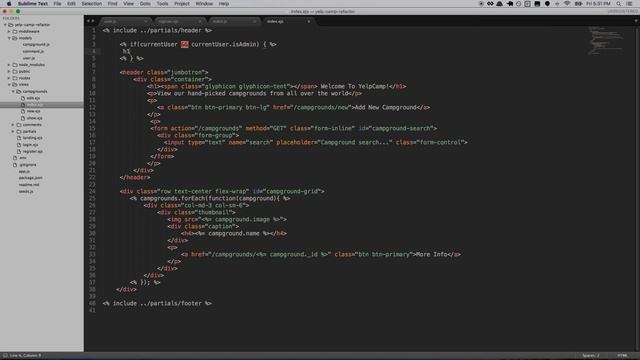The height and width of the screenshot is (360, 640).
Task: Click the sidebar toggle icon in status bar
Action: pos(5,356)
